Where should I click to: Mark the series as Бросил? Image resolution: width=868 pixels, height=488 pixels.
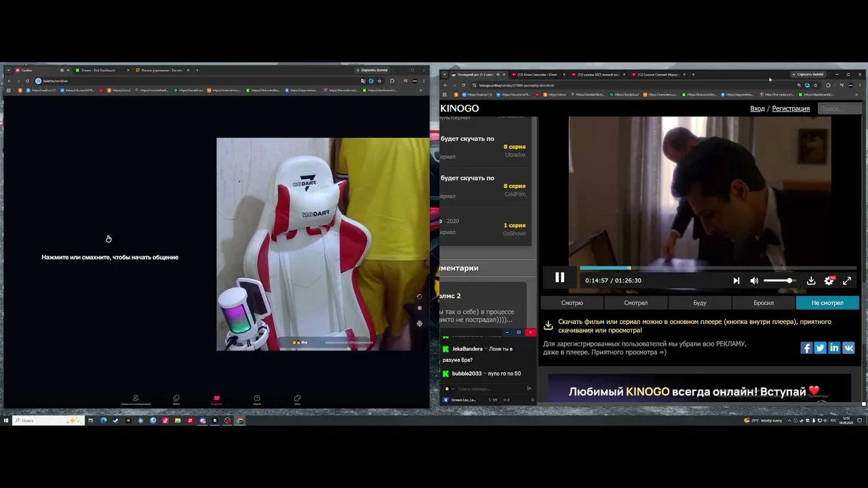[764, 303]
